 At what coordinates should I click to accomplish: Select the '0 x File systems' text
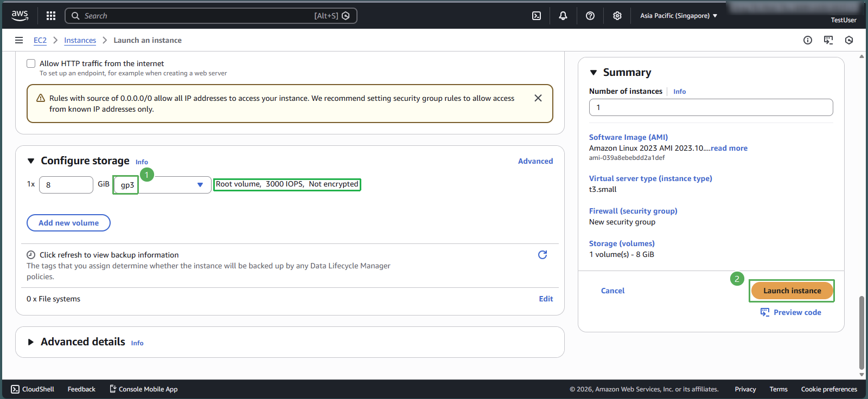coord(53,299)
